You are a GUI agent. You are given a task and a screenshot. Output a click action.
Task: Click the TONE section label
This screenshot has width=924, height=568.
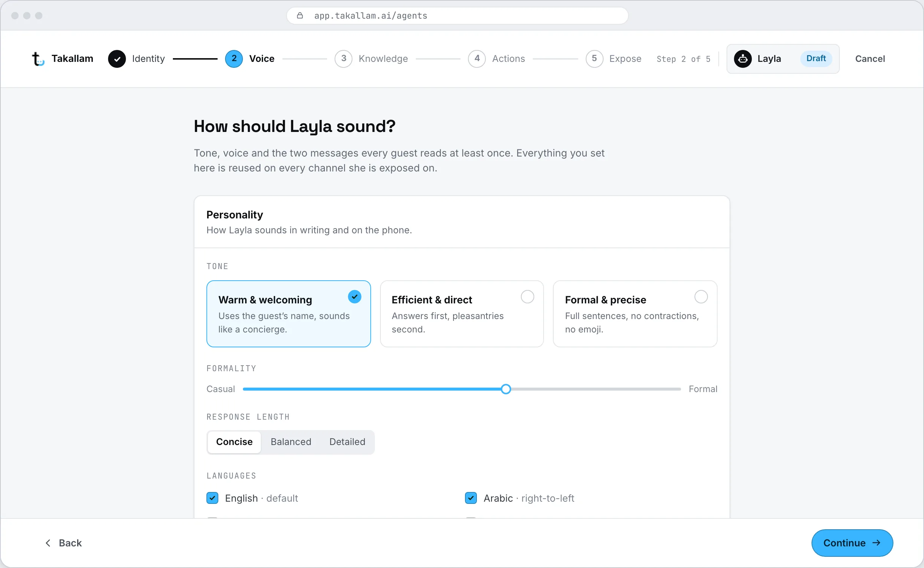pyautogui.click(x=217, y=266)
